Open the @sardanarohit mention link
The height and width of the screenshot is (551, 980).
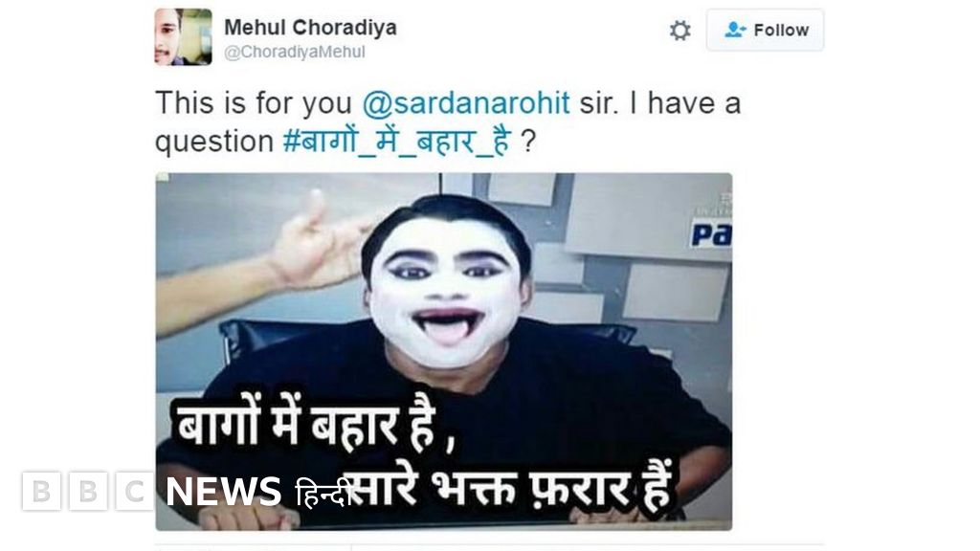point(466,103)
